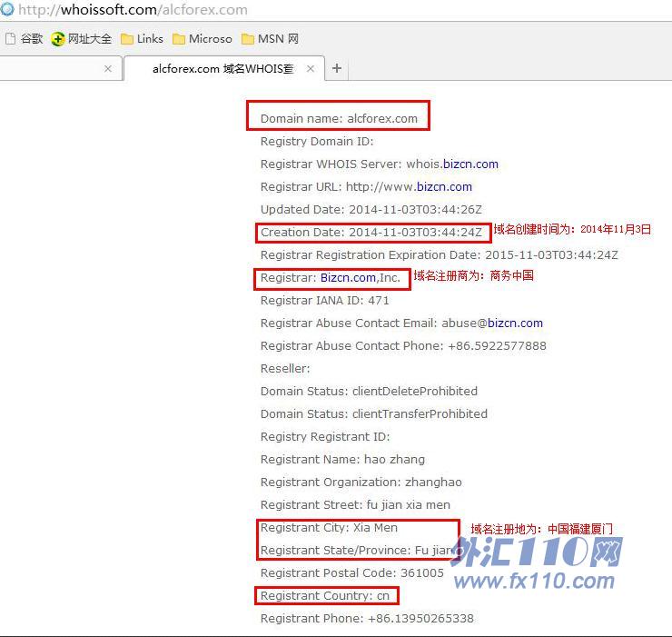Click 'Registrant City: Xia Men'
The image size is (672, 637).
[x=329, y=528]
